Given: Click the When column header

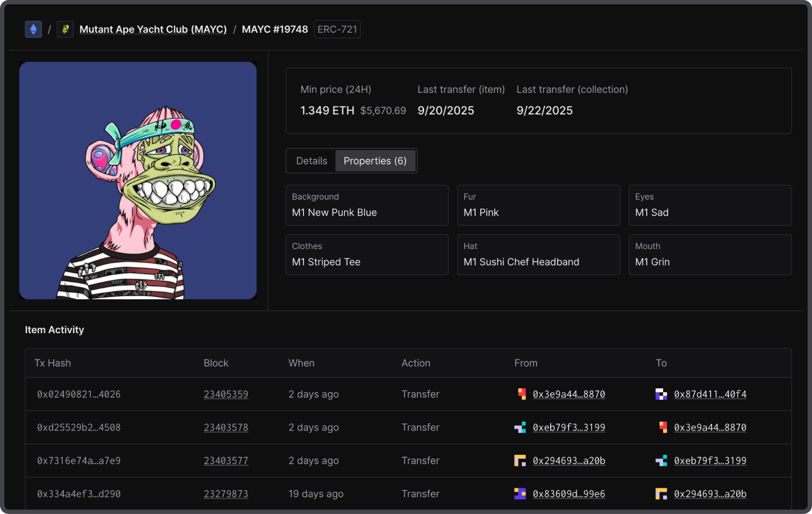Looking at the screenshot, I should pos(302,363).
